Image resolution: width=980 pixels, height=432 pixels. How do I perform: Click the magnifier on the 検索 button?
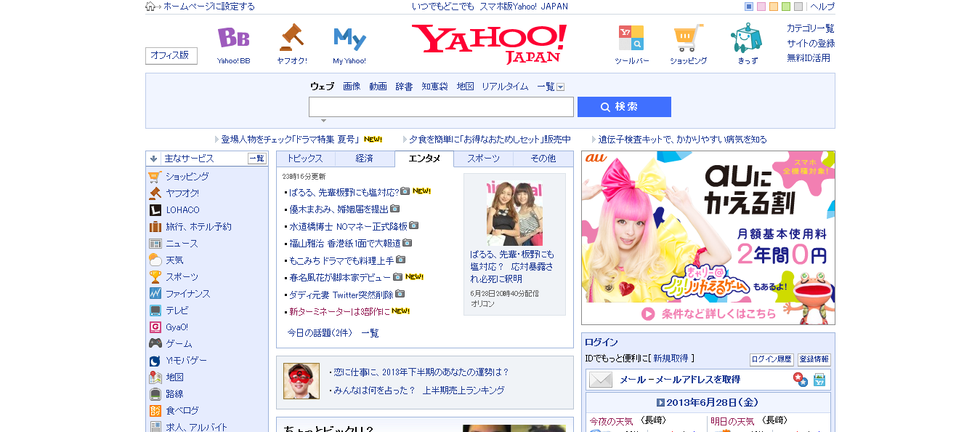coord(605,107)
